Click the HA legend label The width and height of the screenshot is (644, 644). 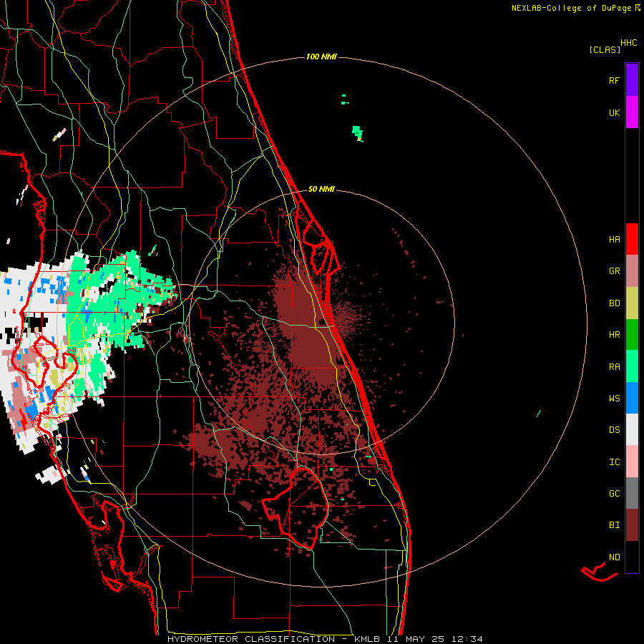click(614, 239)
